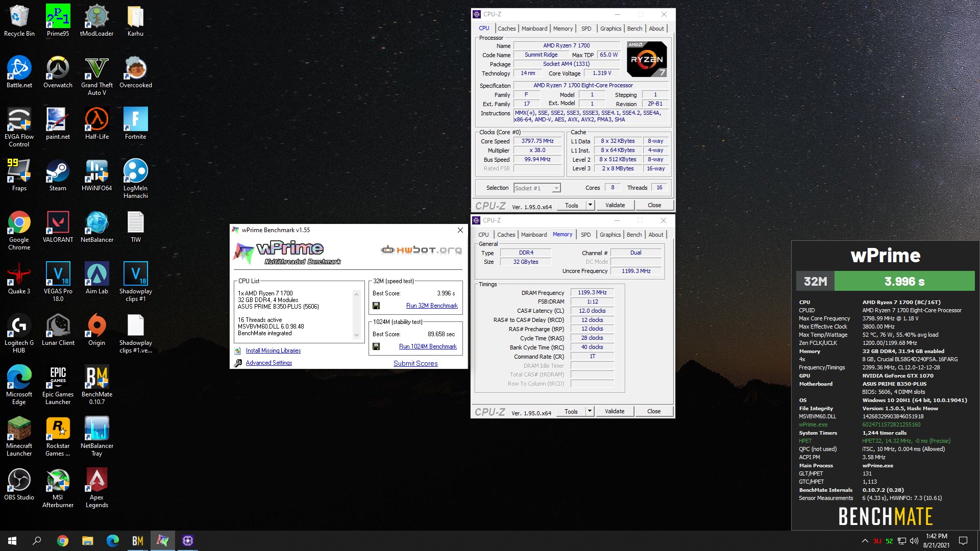Select the Lunar Client icon
The height and width of the screenshot is (551, 980).
click(58, 330)
